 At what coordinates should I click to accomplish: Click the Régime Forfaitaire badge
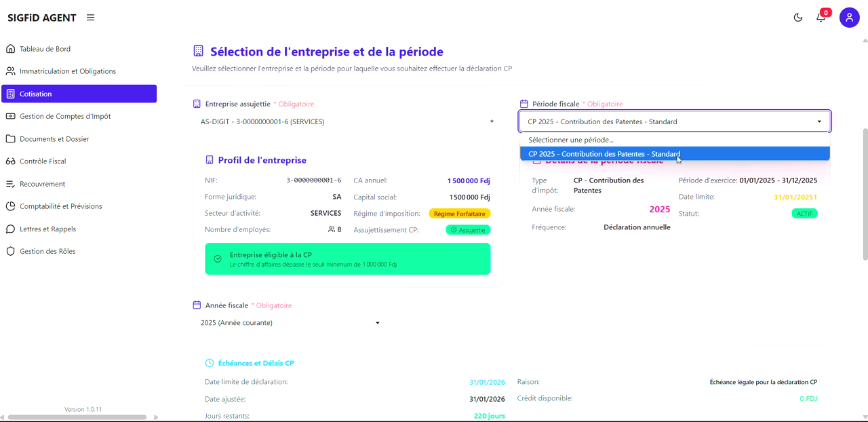[460, 213]
